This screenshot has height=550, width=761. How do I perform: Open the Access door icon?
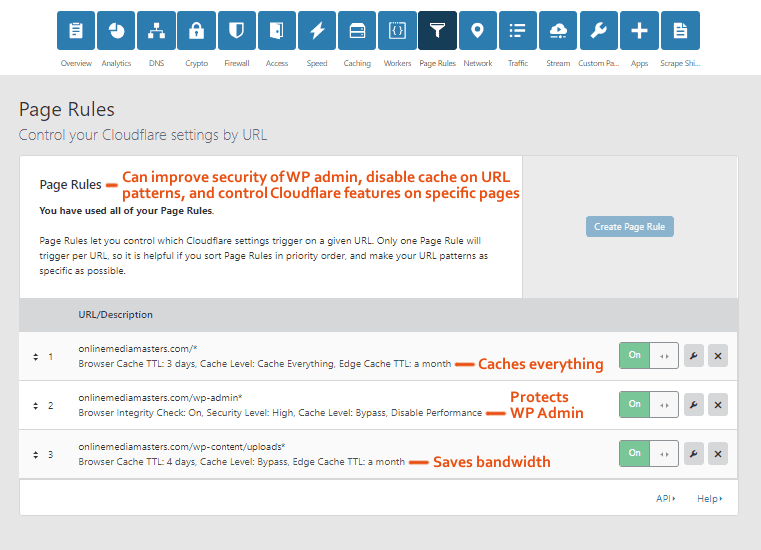click(277, 31)
